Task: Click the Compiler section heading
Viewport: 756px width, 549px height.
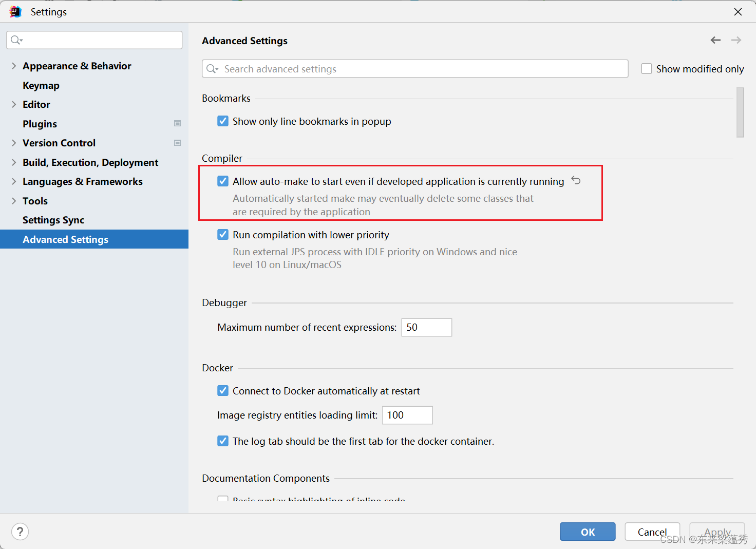Action: (x=222, y=158)
